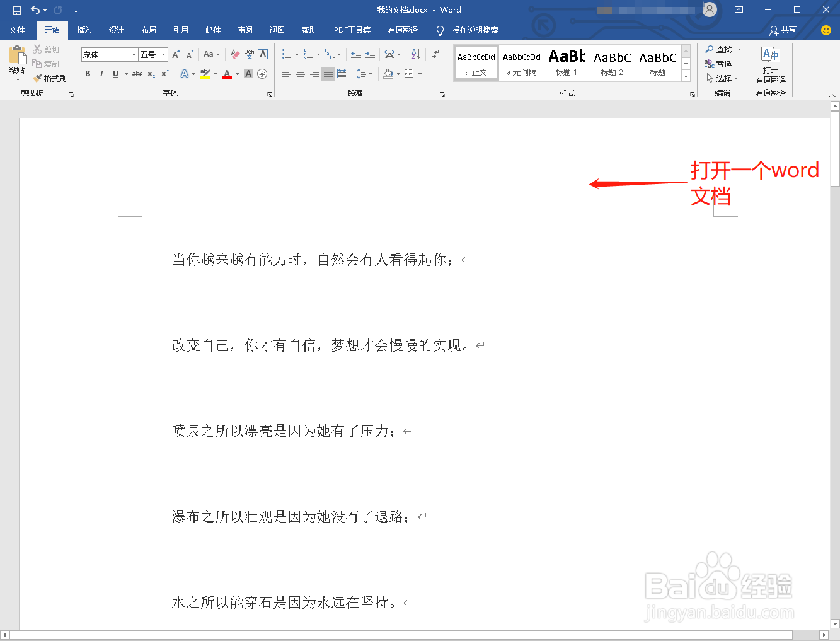Apply a character border with the boxed A icon
The width and height of the screenshot is (840, 641).
263,54
